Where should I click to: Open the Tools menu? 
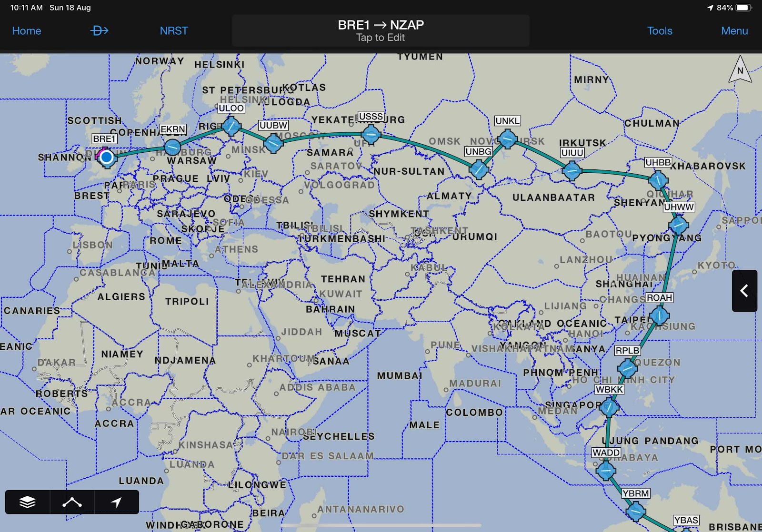(660, 31)
